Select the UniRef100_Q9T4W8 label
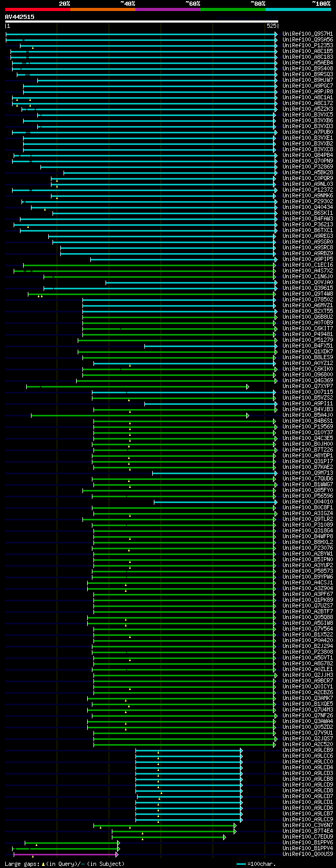Image resolution: width=336 pixels, height=868 pixels. (308, 294)
